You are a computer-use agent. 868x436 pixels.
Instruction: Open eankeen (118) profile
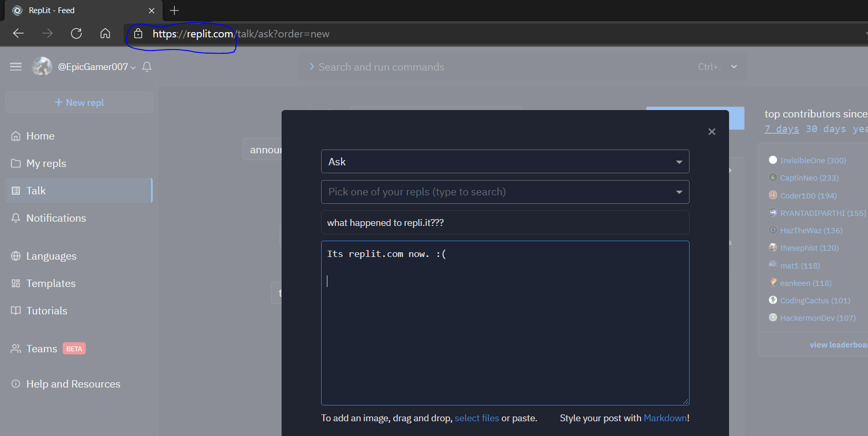pyautogui.click(x=806, y=283)
